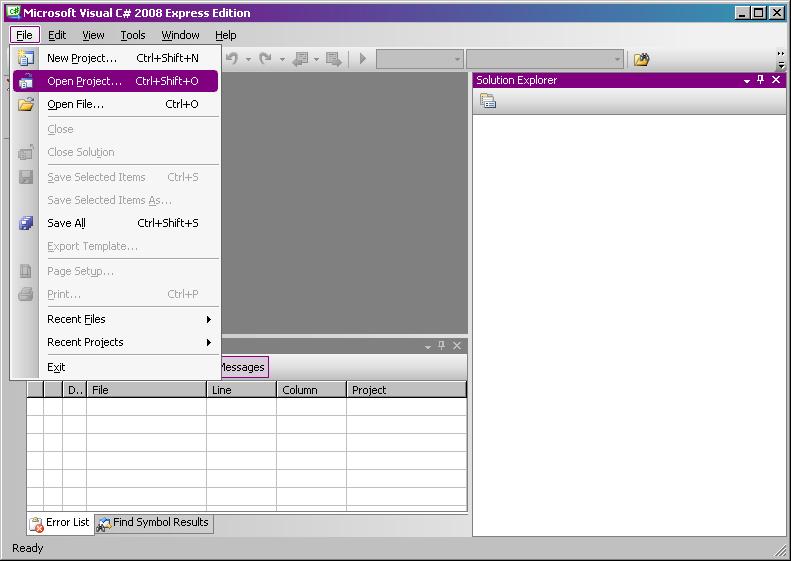Sort by Project column header
Viewport: 791px width, 561px height.
[407, 389]
